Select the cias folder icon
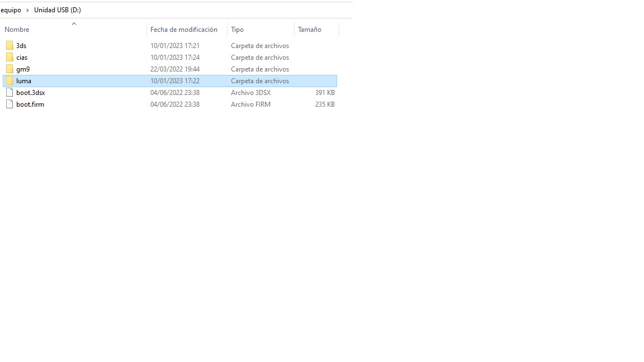The height and width of the screenshot is (362, 644). click(10, 58)
